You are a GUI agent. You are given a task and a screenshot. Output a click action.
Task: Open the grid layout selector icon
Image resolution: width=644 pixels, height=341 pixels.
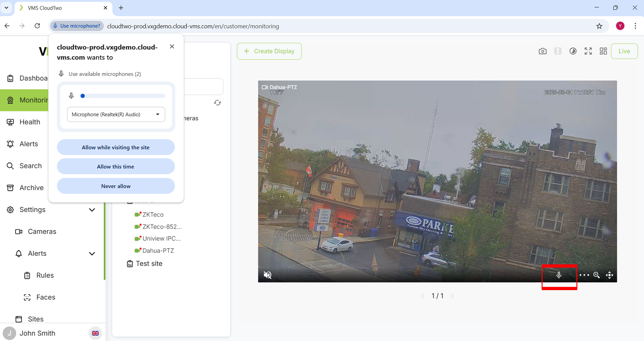coord(603,51)
